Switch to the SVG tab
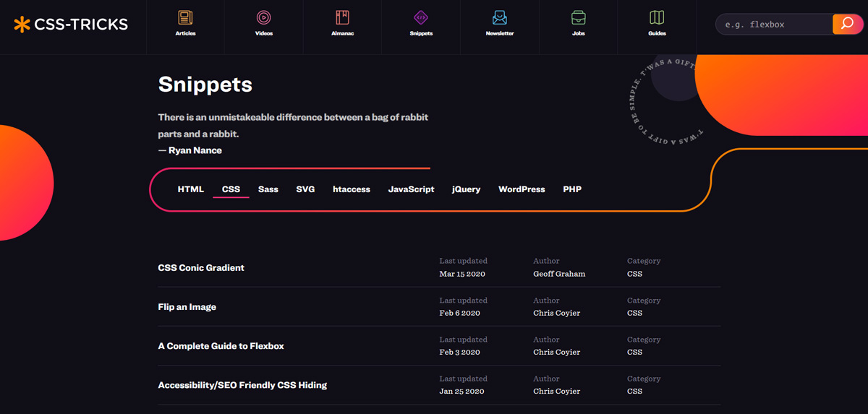 pyautogui.click(x=305, y=189)
